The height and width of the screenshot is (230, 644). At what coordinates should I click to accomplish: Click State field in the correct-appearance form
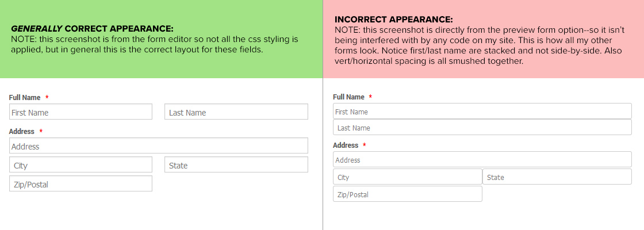[236, 164]
